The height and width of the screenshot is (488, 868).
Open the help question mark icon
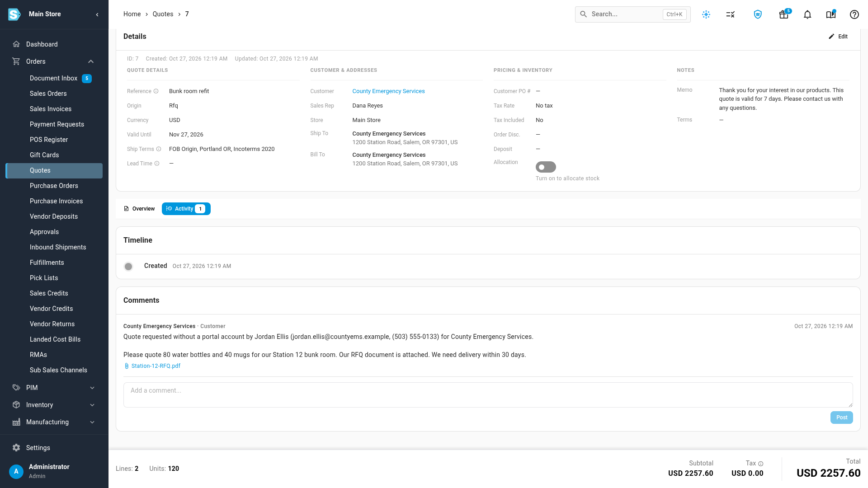click(x=854, y=14)
